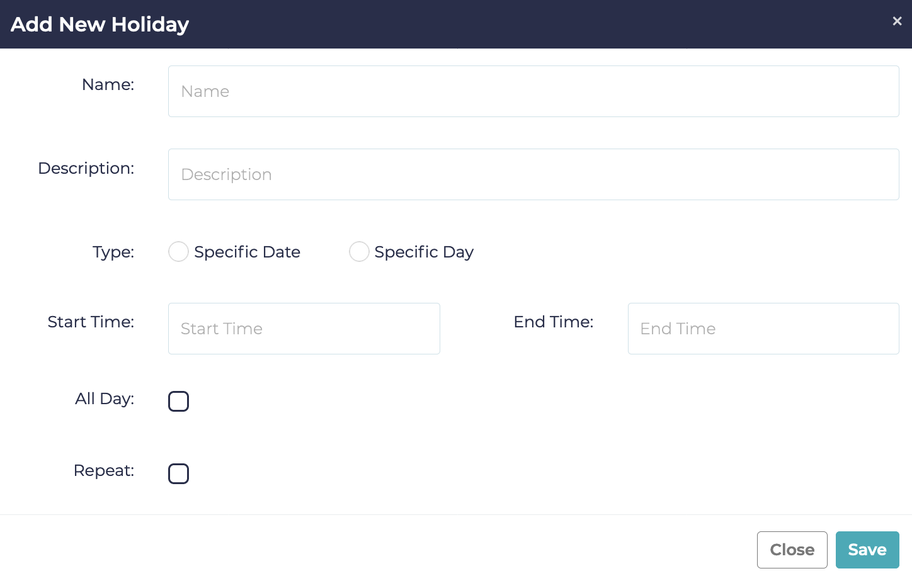912x588 pixels.
Task: Click the Specific Day label text
Action: pyautogui.click(x=424, y=252)
